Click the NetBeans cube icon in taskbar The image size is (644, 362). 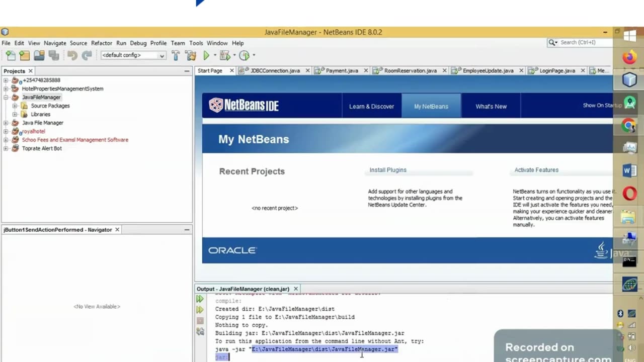tap(629, 80)
